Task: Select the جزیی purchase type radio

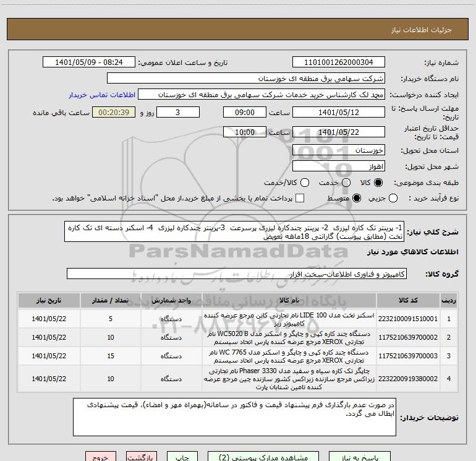Action: (393, 198)
